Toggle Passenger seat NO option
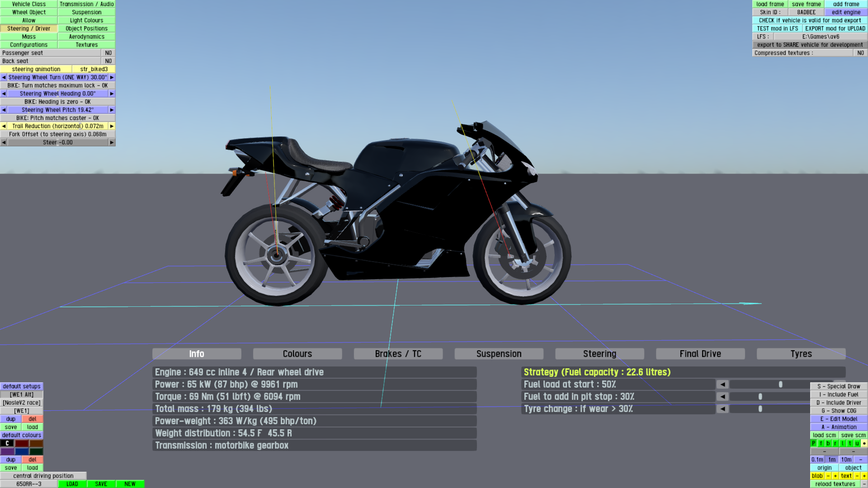The width and height of the screenshot is (868, 488). (x=108, y=53)
